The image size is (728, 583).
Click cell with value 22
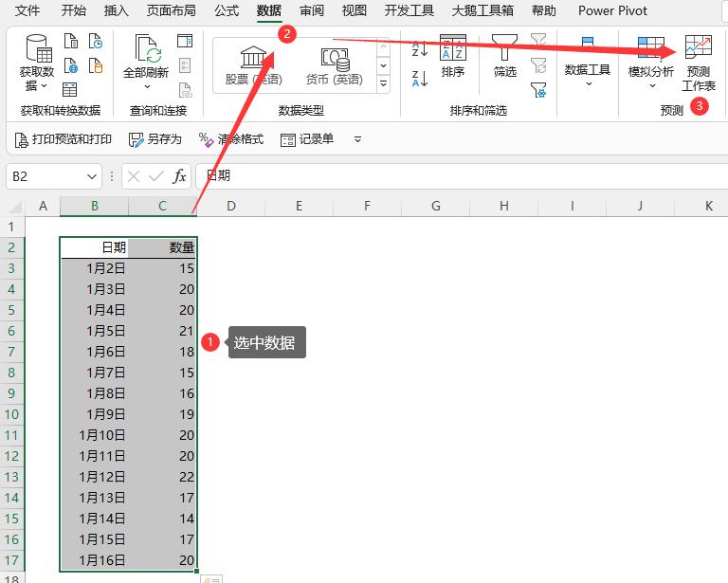point(162,477)
